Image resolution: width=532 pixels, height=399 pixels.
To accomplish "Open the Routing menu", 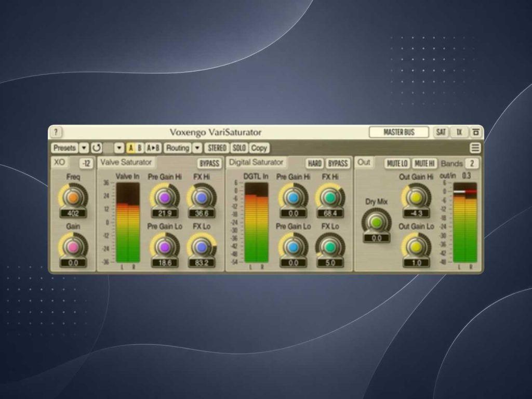I will point(178,148).
